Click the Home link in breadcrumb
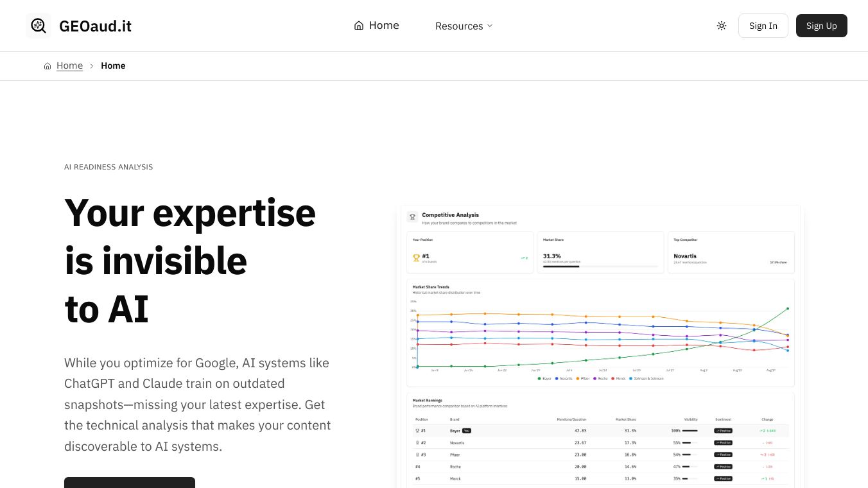 point(69,66)
